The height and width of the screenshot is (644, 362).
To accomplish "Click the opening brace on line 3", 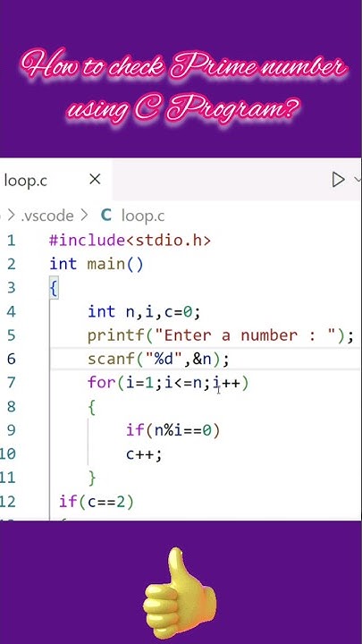I will pyautogui.click(x=54, y=288).
